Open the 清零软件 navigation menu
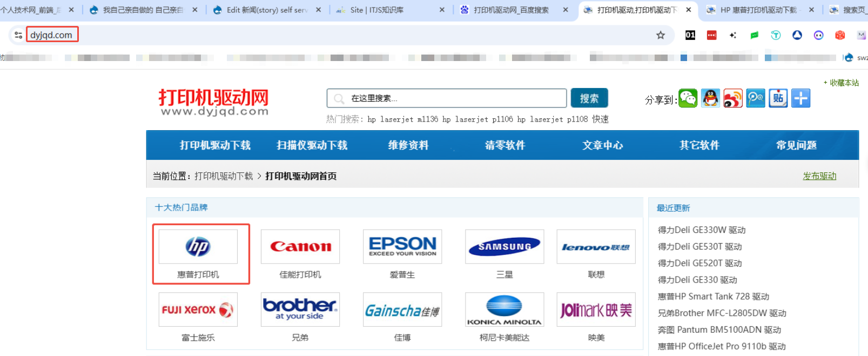The height and width of the screenshot is (356, 868). coord(505,145)
